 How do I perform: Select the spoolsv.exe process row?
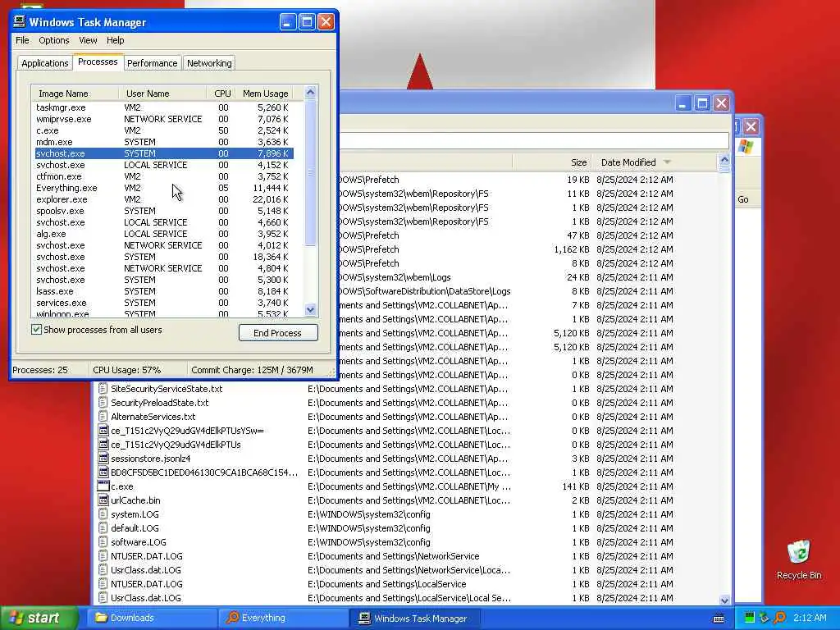[163, 211]
